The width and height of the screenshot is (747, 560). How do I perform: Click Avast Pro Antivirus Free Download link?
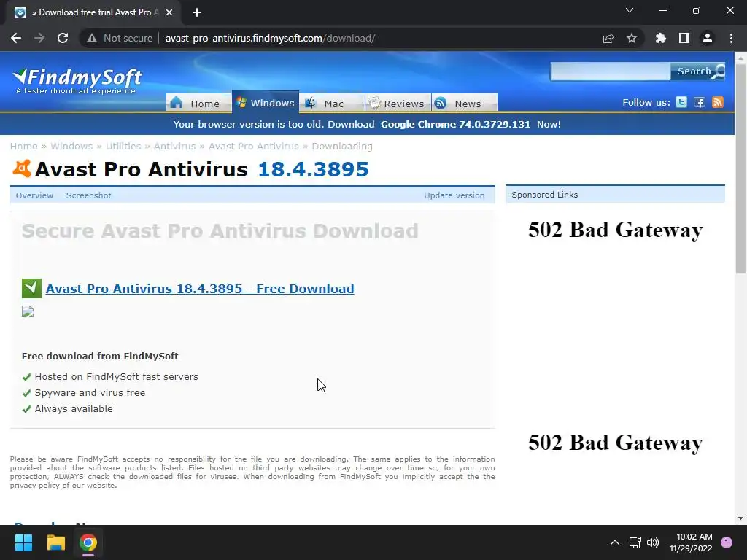(x=200, y=289)
